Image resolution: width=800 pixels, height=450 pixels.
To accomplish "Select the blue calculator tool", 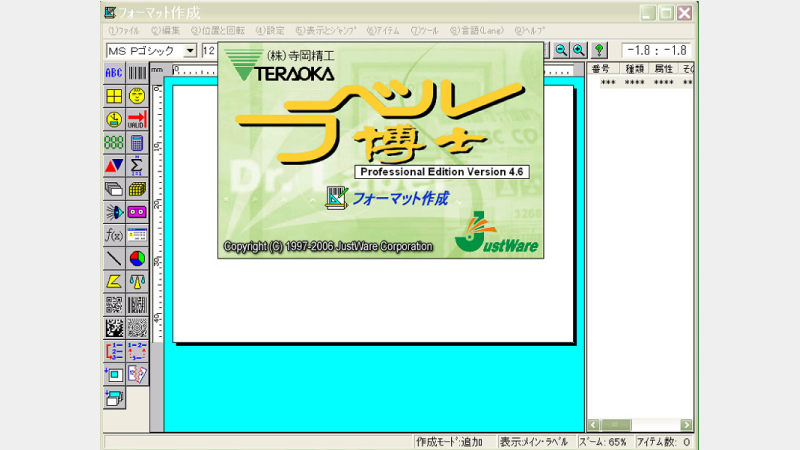I will [137, 142].
